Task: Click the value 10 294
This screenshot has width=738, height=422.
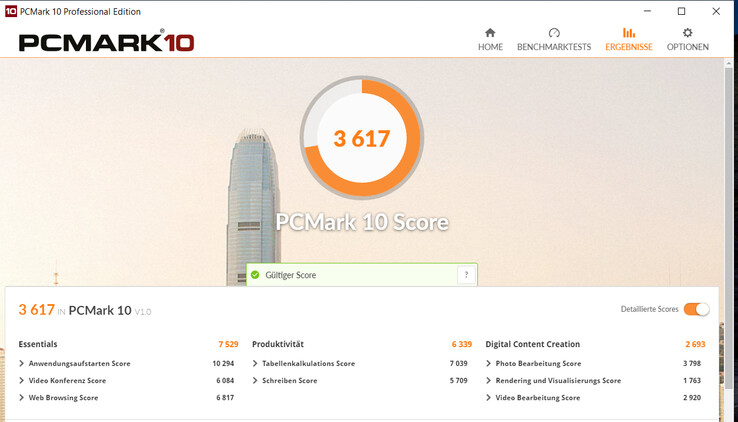Action: [223, 363]
